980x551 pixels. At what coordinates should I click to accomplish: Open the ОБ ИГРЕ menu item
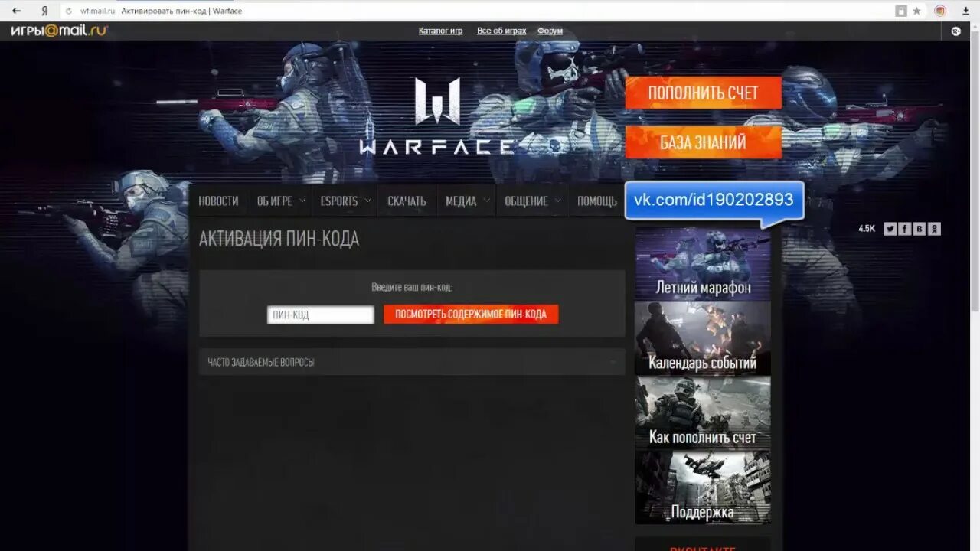pyautogui.click(x=275, y=201)
